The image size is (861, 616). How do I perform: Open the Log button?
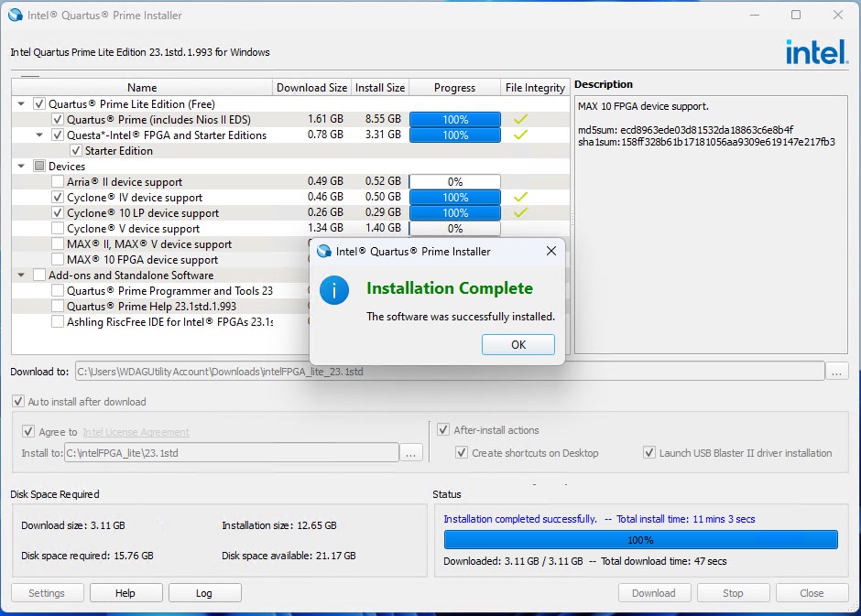coord(204,593)
